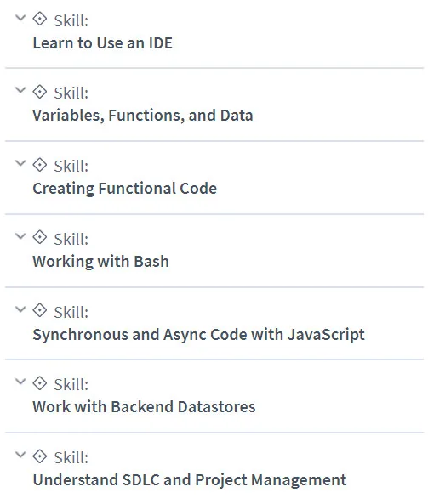Click the diamond icon for Understand SDLC and Project Management
Screen dimensions: 428x504
coord(40,456)
